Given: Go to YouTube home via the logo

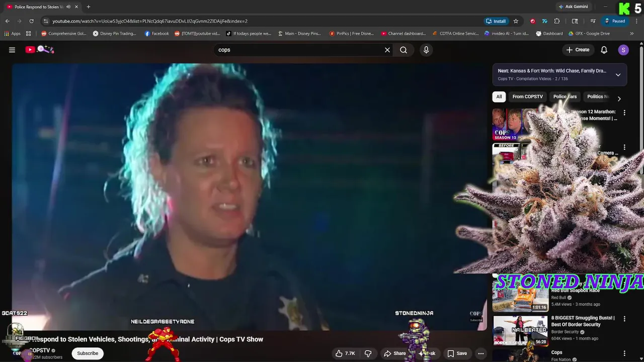Looking at the screenshot, I should 39,49.
